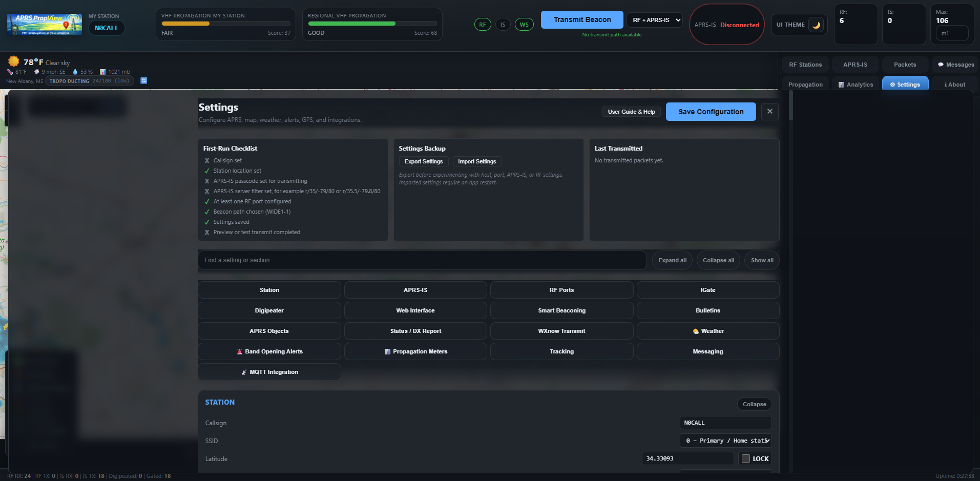The image size is (980, 481).
Task: Refresh the weather data icon
Action: click(x=144, y=80)
